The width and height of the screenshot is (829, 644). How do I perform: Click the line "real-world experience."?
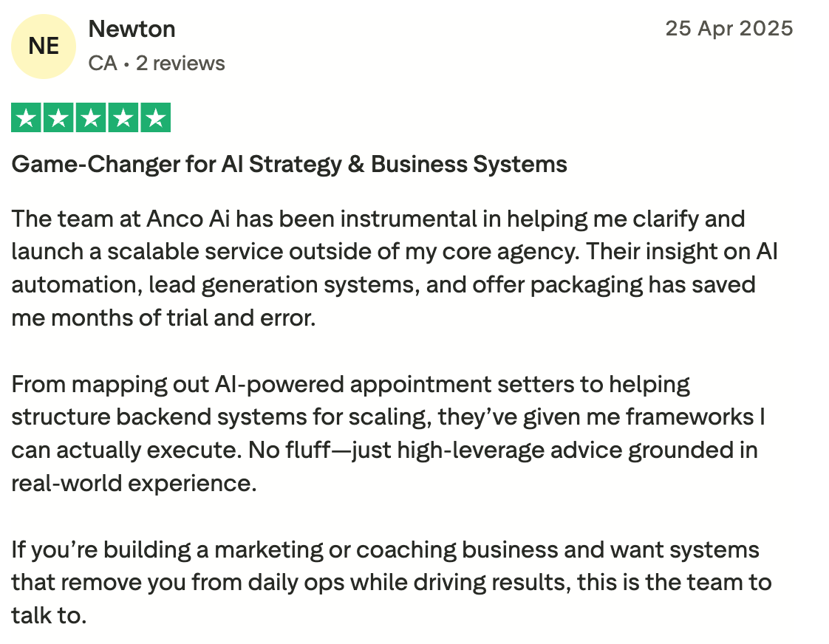(133, 484)
